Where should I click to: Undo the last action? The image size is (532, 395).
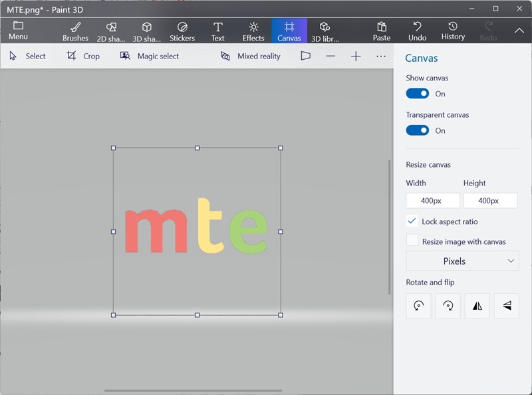[418, 30]
